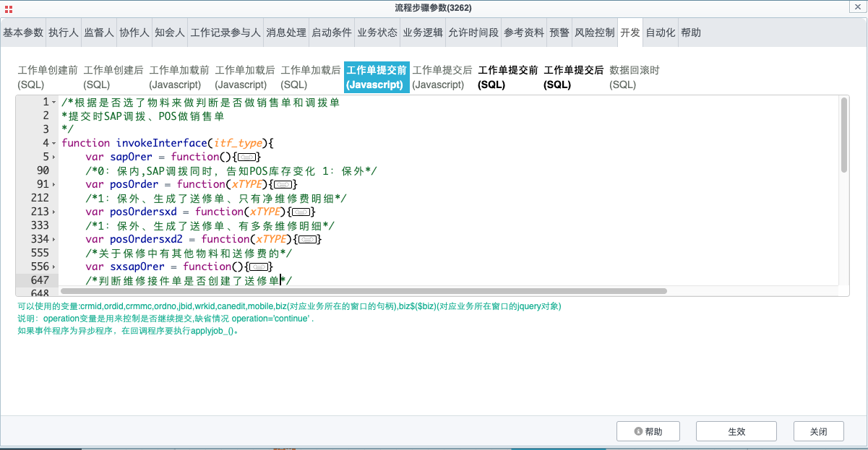Click the 生效 button
Viewport: 868px width, 450px height.
736,431
